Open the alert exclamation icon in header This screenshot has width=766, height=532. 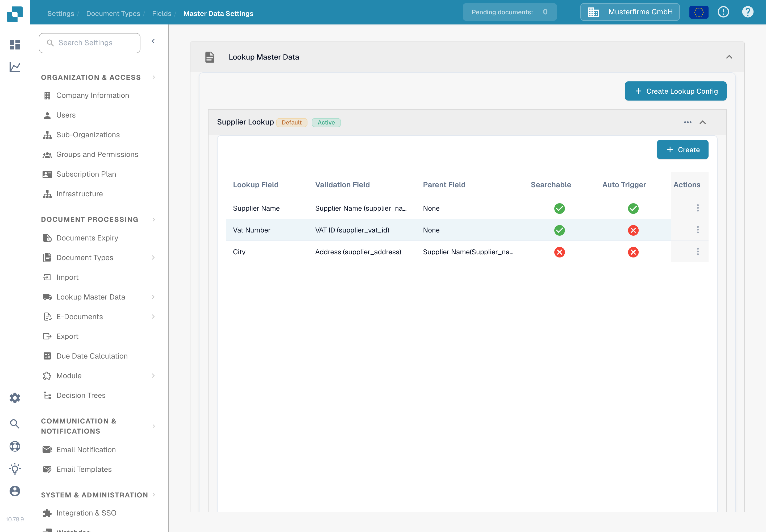click(x=723, y=12)
